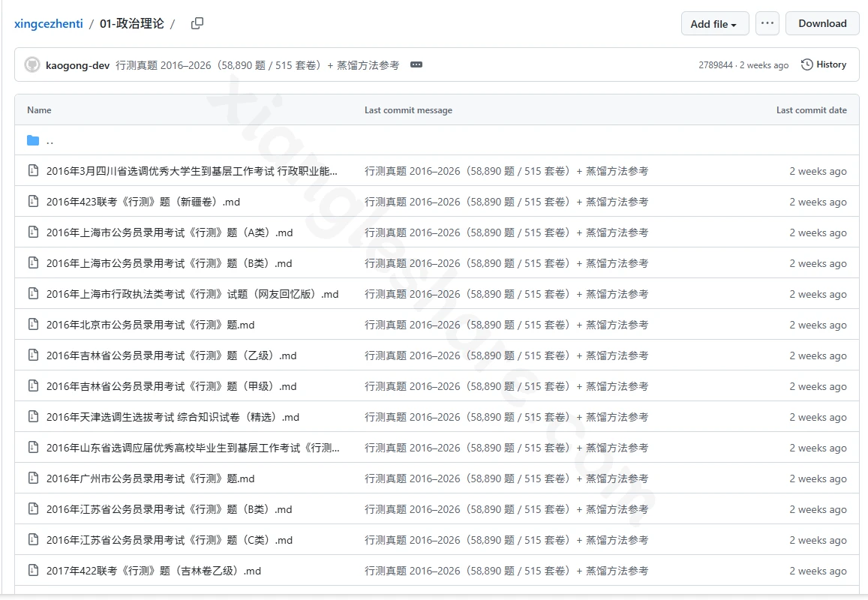The width and height of the screenshot is (868, 600).
Task: Open 2016年上海市行政执法类考试 file
Action: click(192, 295)
